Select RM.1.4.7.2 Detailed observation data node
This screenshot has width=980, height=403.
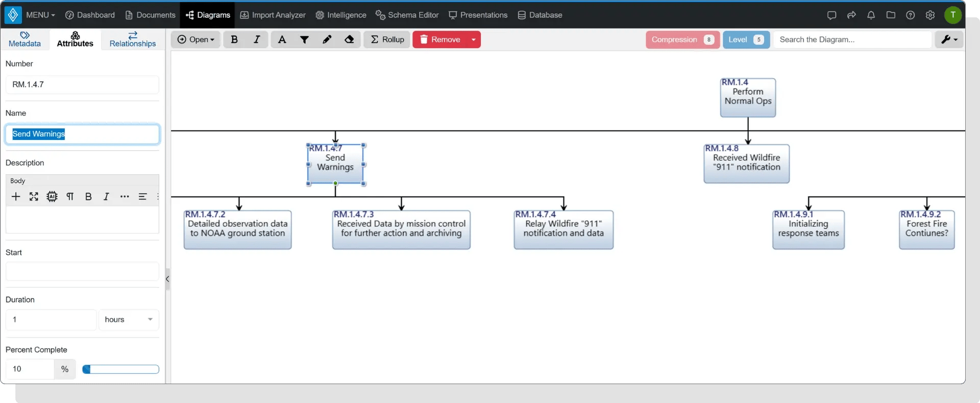(x=237, y=229)
